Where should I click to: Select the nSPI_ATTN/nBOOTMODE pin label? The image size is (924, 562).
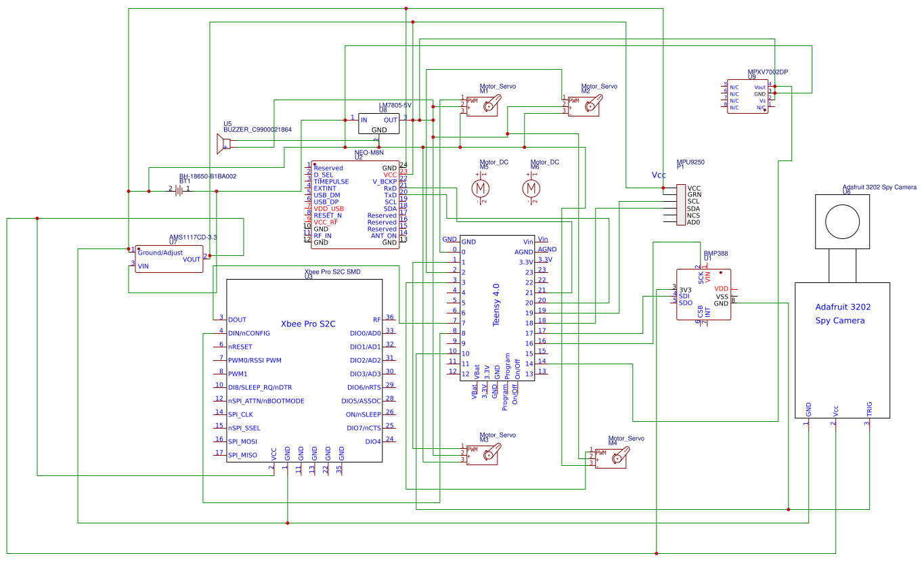(x=266, y=401)
